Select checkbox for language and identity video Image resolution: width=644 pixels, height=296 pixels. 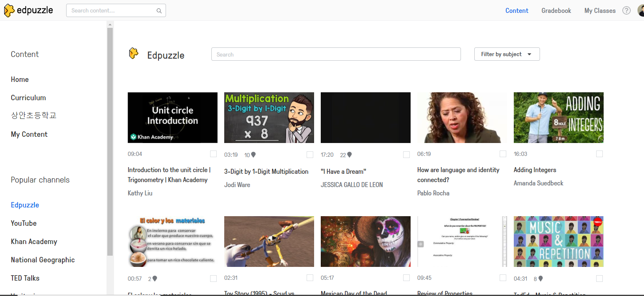pos(503,154)
